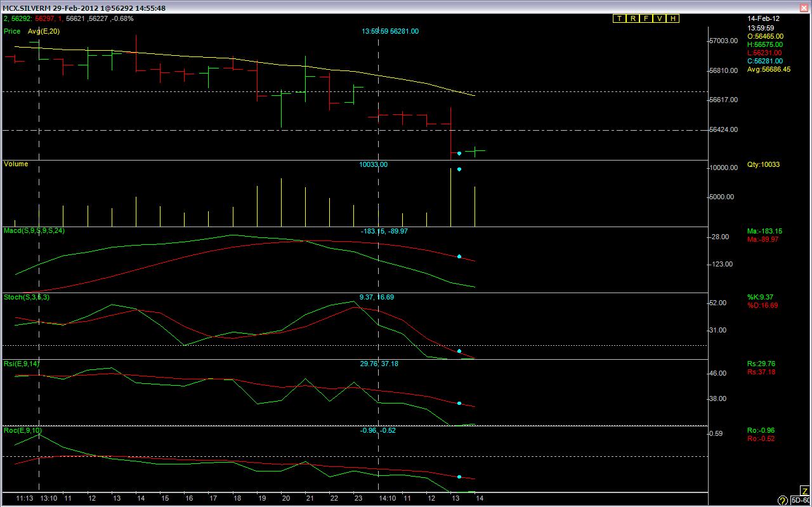Open the yellow question mark help icon
Screen dimensions: 812x507
782,501
